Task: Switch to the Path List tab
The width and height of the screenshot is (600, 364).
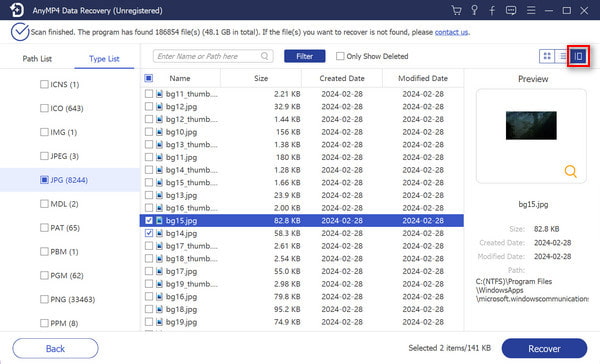Action: 37,59
